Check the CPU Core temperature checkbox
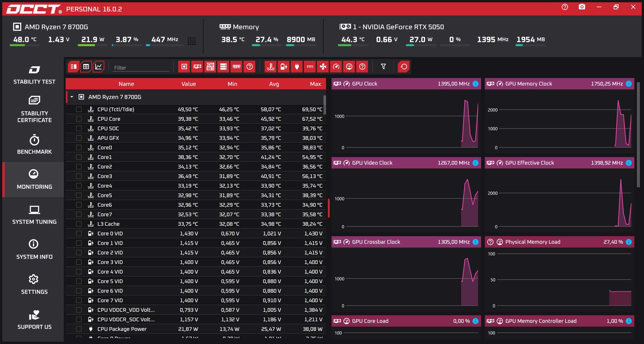This screenshot has width=644, height=344. pos(79,119)
